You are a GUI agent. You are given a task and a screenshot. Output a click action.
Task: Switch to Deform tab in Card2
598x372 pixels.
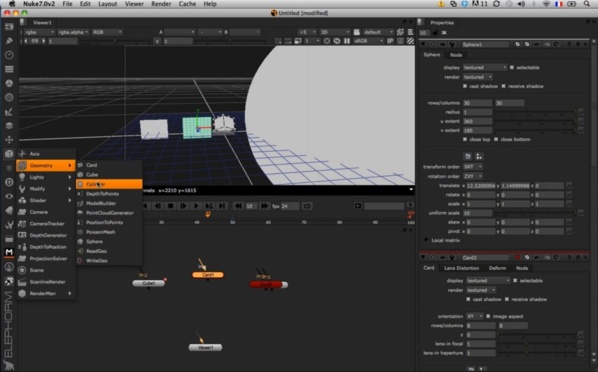[497, 268]
